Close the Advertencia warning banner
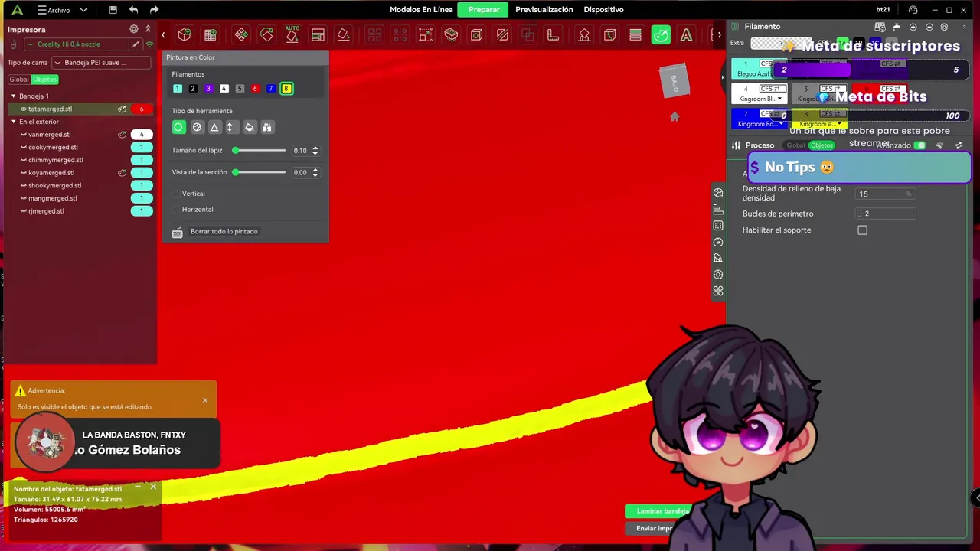The height and width of the screenshot is (551, 980). pyautogui.click(x=205, y=400)
